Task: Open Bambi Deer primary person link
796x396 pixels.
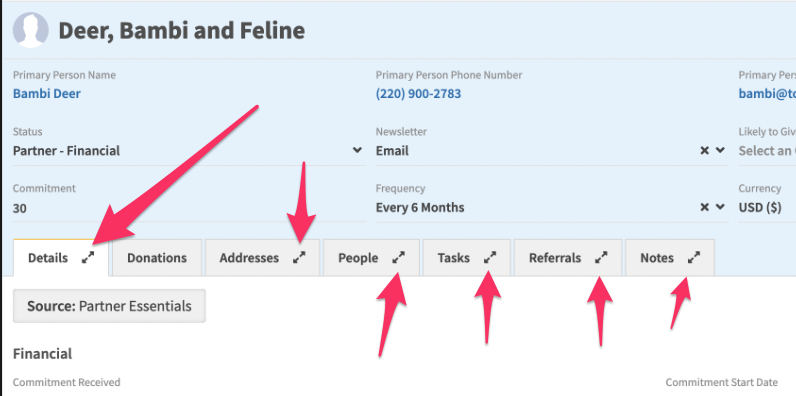Action: pyautogui.click(x=47, y=94)
